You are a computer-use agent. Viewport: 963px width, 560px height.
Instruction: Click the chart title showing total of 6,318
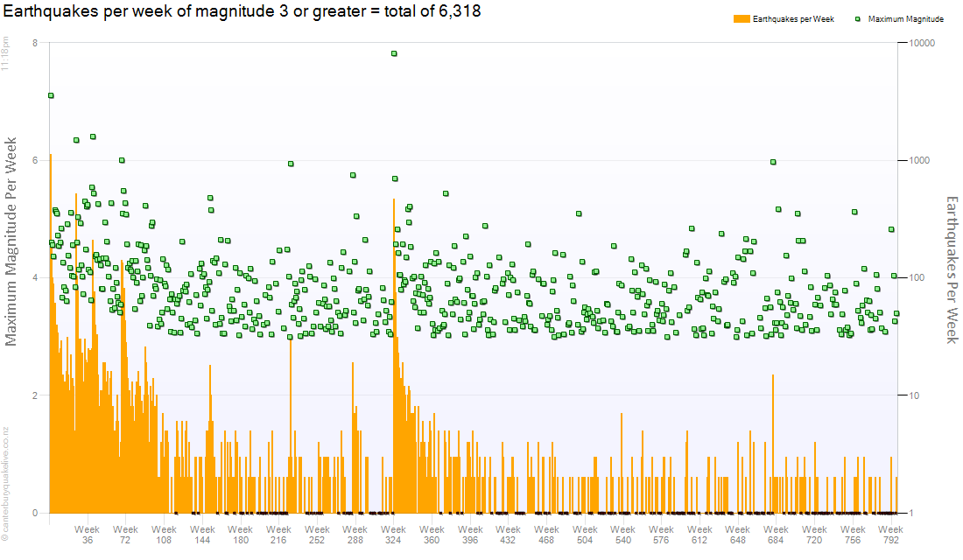pos(243,11)
